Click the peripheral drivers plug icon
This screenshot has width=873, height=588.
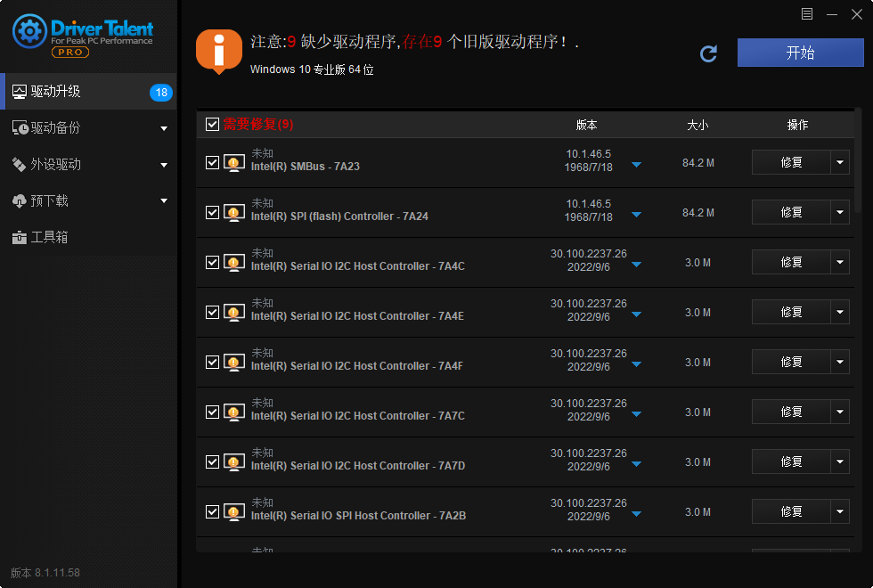coord(20,165)
